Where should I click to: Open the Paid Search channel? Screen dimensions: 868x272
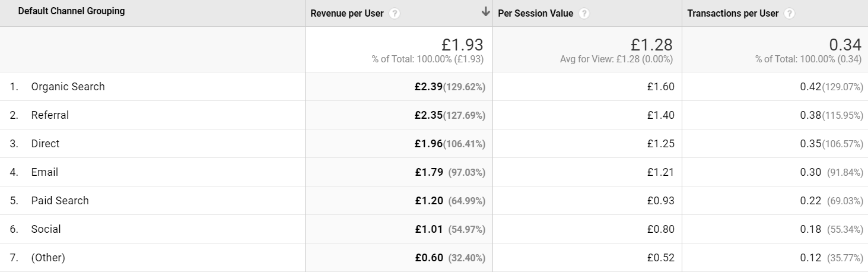60,201
